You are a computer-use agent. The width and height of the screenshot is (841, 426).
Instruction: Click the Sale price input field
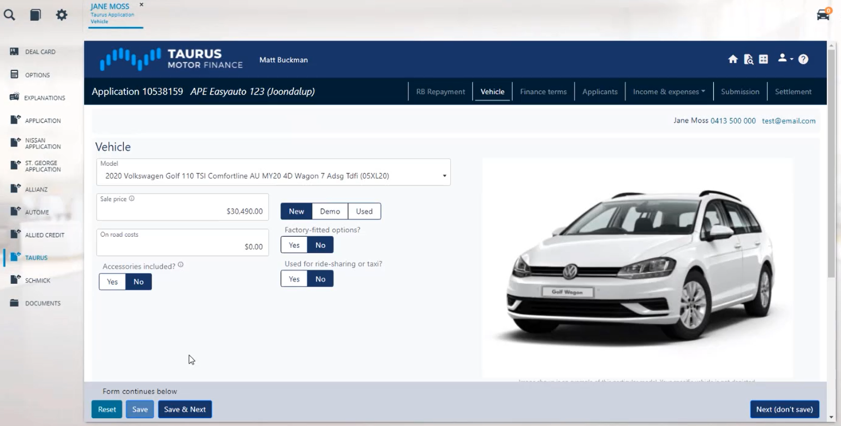pyautogui.click(x=182, y=207)
